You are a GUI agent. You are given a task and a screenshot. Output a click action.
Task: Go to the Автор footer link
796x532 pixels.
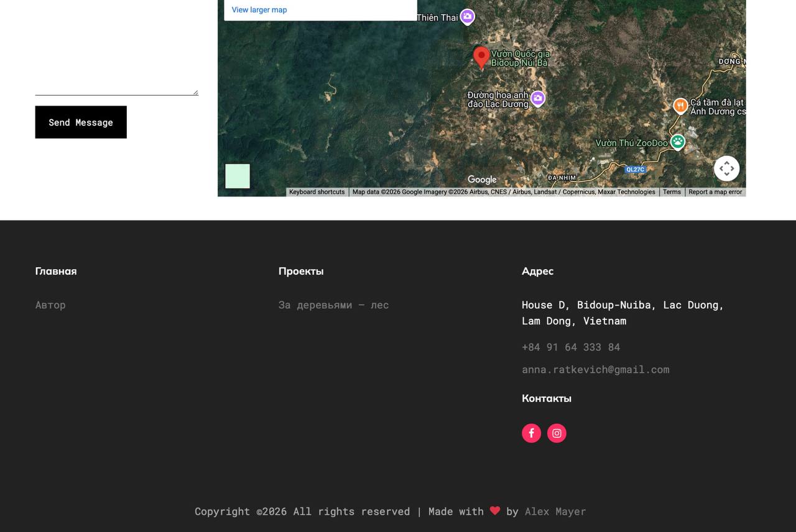coord(50,305)
